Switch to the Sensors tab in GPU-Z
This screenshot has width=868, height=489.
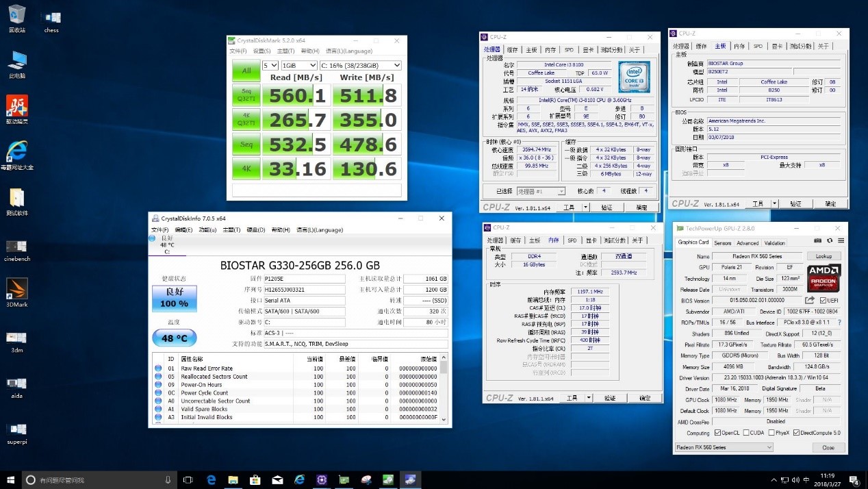pyautogui.click(x=723, y=242)
